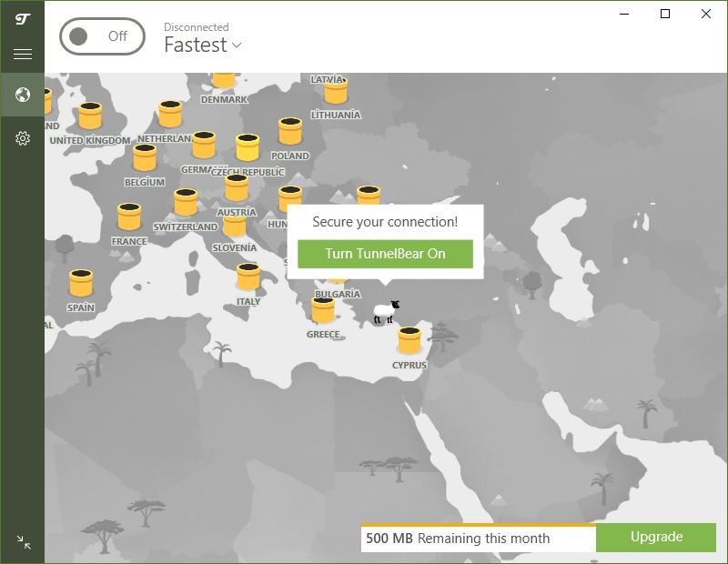Screen dimensions: 728x564
Task: Choose the Italy tunnel icon
Action: point(248,277)
